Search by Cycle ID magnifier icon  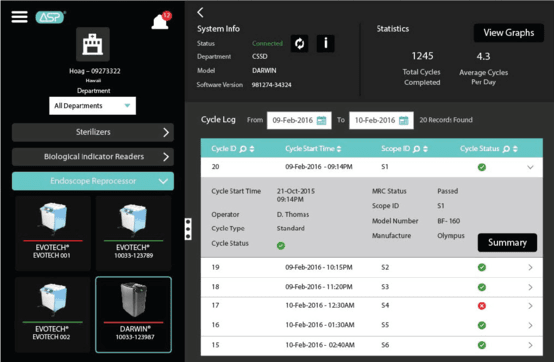[x=243, y=149]
